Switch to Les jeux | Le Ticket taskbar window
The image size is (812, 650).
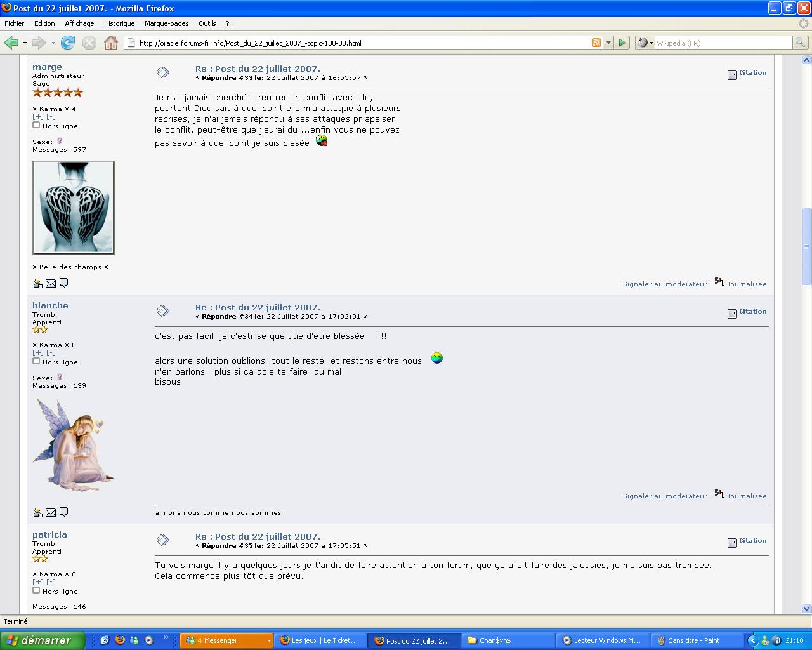pyautogui.click(x=320, y=640)
